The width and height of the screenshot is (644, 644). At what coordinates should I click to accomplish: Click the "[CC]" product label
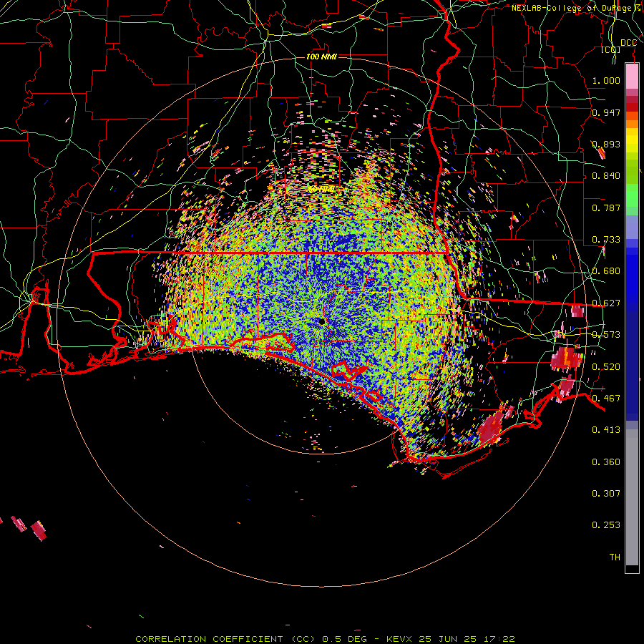(x=611, y=49)
